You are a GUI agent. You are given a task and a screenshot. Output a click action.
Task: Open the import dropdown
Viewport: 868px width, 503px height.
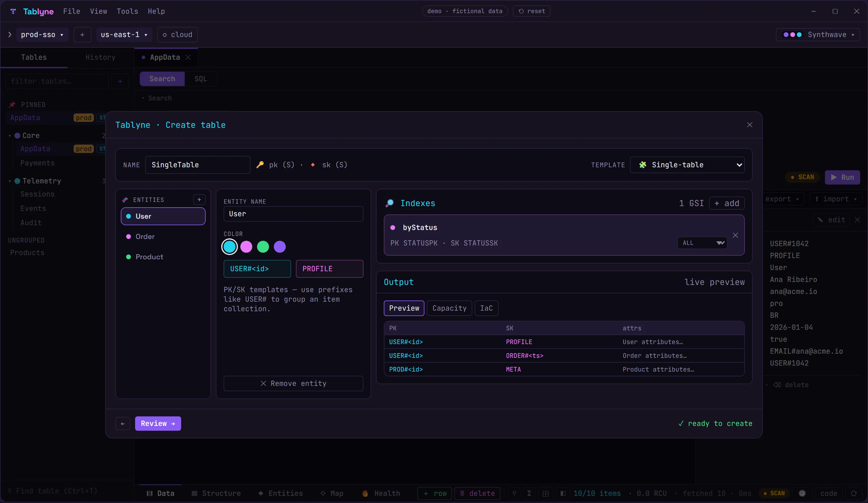[x=836, y=199]
